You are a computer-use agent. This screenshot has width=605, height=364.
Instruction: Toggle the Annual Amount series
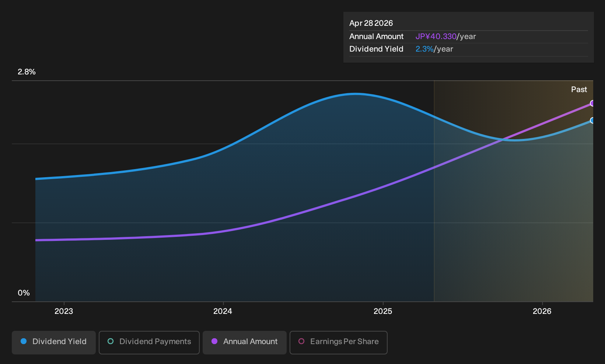(245, 342)
